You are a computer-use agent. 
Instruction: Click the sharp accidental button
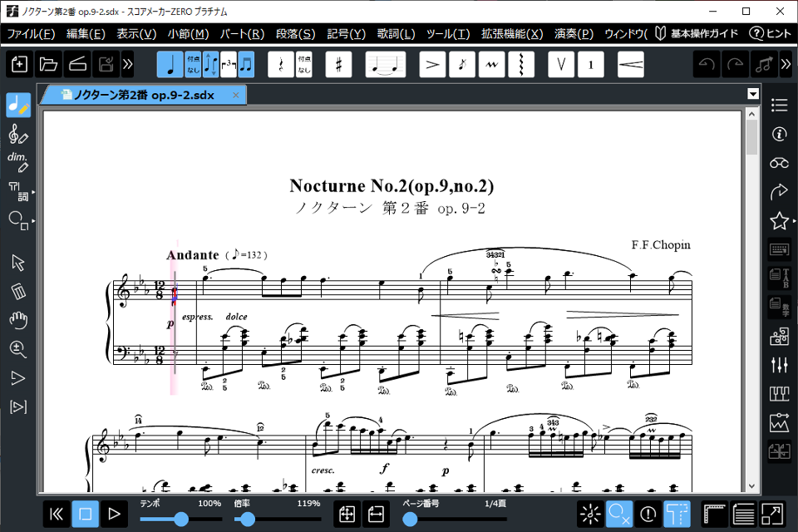(x=338, y=64)
